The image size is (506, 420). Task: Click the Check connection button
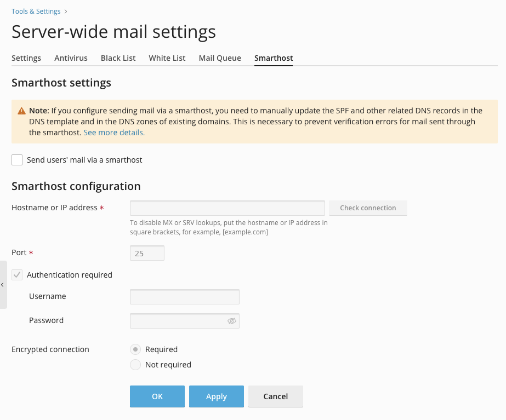tap(368, 208)
